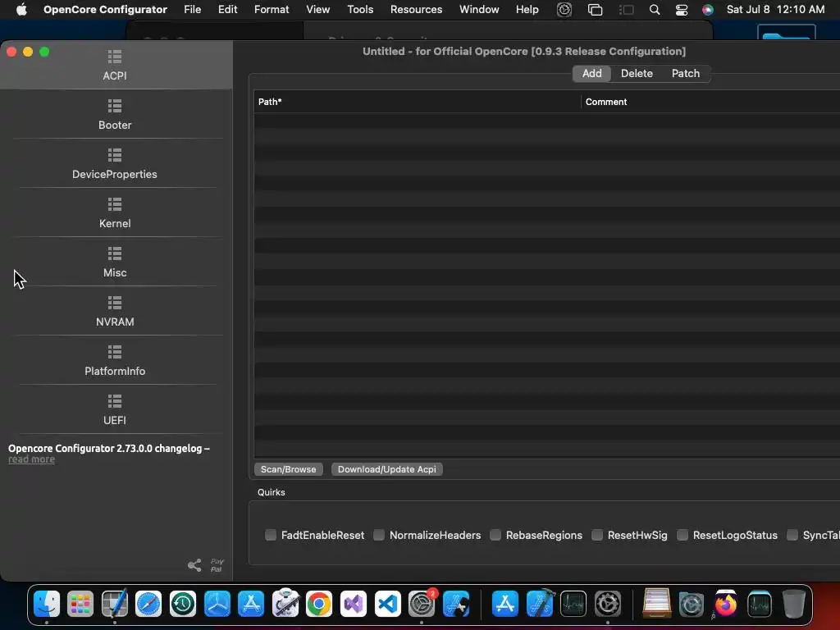Launch Visual Studio from the dock
The width and height of the screenshot is (840, 630).
tap(354, 604)
